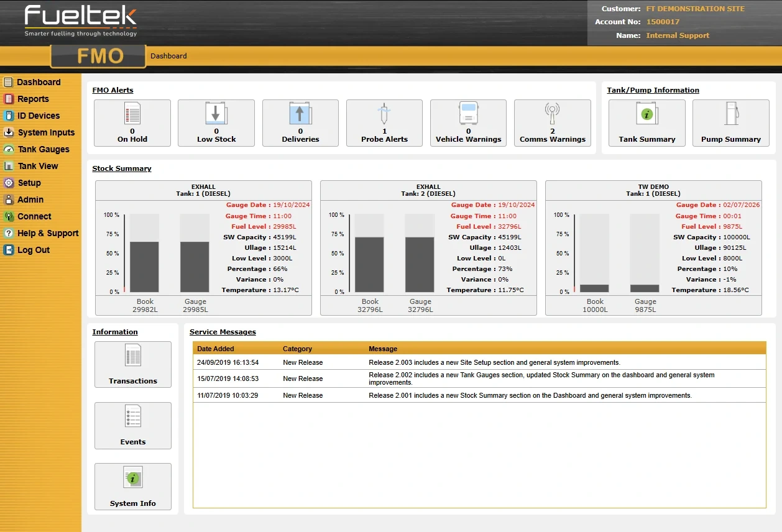Click the Dashboard breadcrumb label

pyautogui.click(x=168, y=56)
